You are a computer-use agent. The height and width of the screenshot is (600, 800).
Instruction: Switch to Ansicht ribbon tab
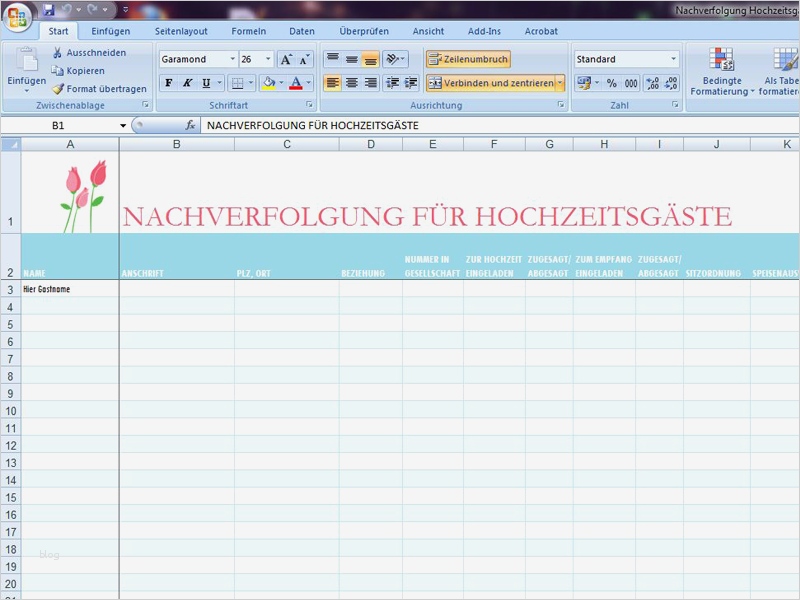pyautogui.click(x=428, y=31)
